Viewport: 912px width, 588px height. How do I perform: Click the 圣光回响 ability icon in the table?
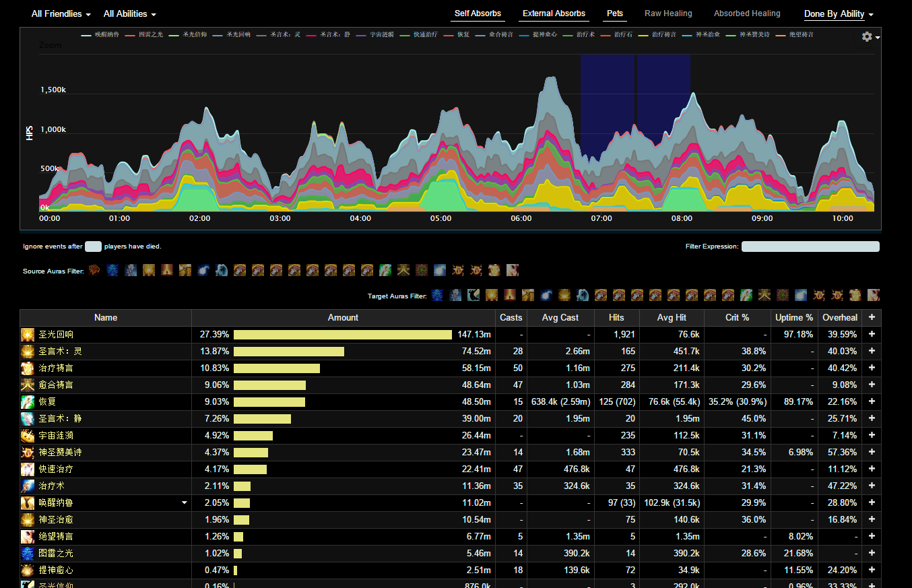click(x=28, y=335)
